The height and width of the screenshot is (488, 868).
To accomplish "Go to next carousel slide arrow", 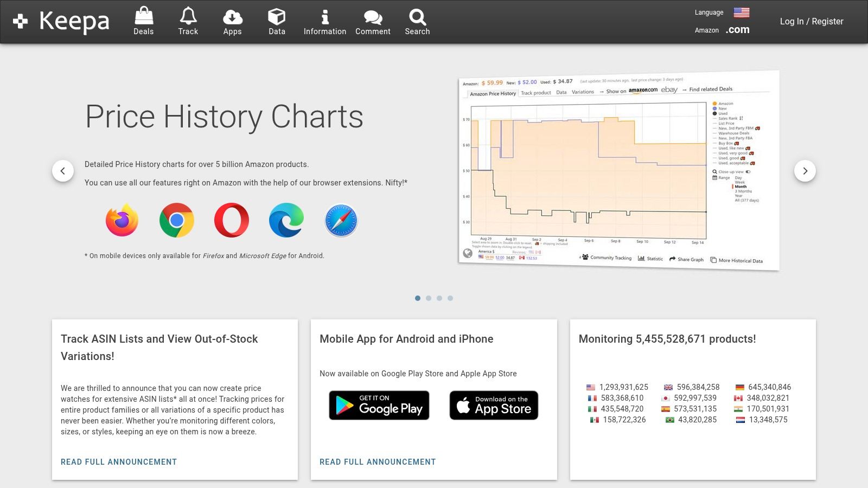I will click(805, 171).
